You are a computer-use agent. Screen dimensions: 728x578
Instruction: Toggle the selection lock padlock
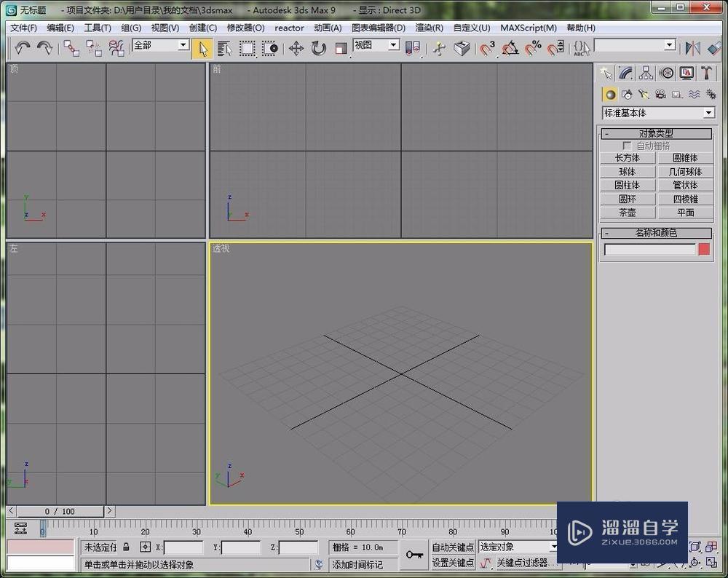(x=126, y=547)
